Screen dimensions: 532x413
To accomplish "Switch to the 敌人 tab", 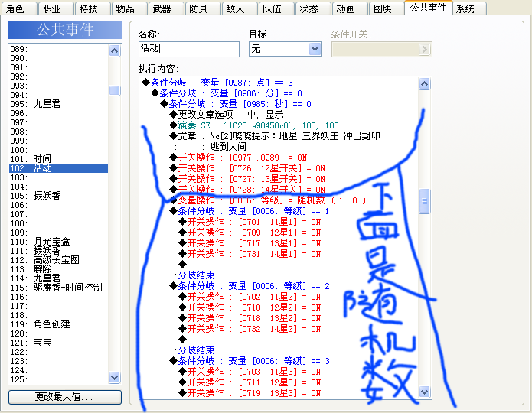I will (240, 8).
